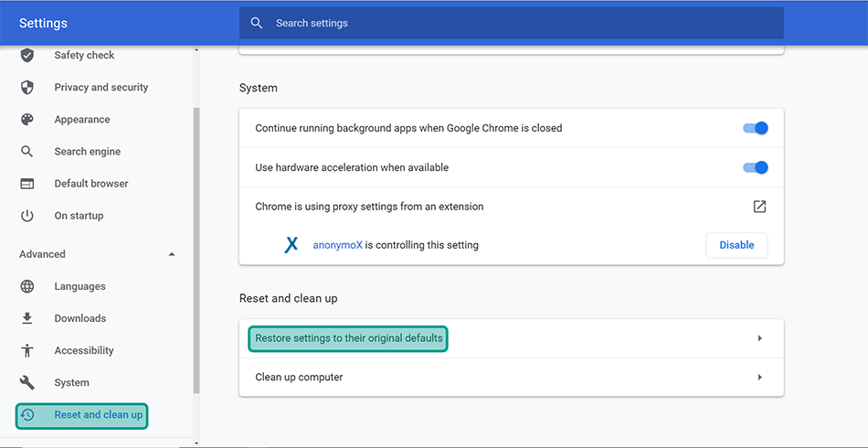Open Safety check settings section
Screen dimensions: 868x448
pyautogui.click(x=84, y=55)
